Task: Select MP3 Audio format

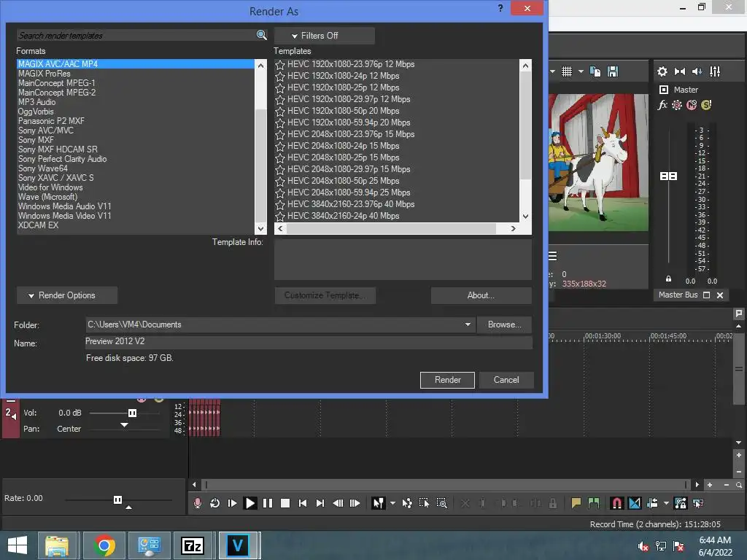Action: [x=136, y=102]
